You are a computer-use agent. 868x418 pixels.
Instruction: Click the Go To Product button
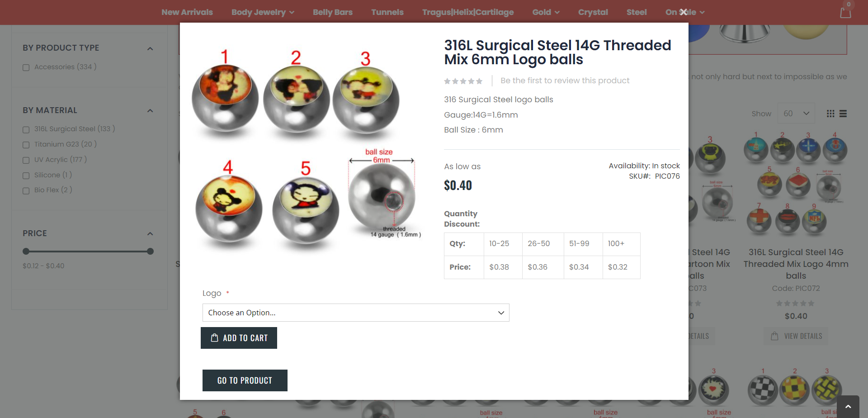coord(245,380)
